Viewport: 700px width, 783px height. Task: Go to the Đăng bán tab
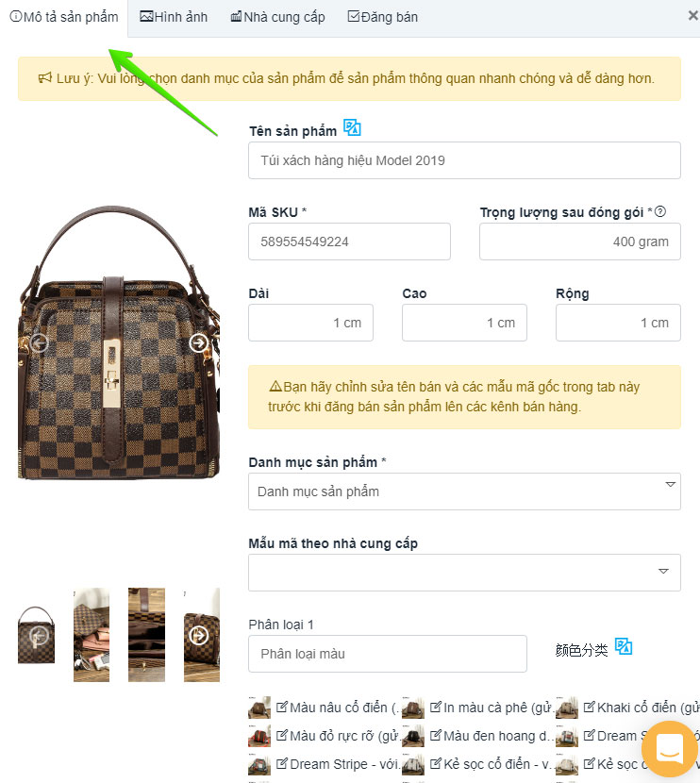[383, 17]
